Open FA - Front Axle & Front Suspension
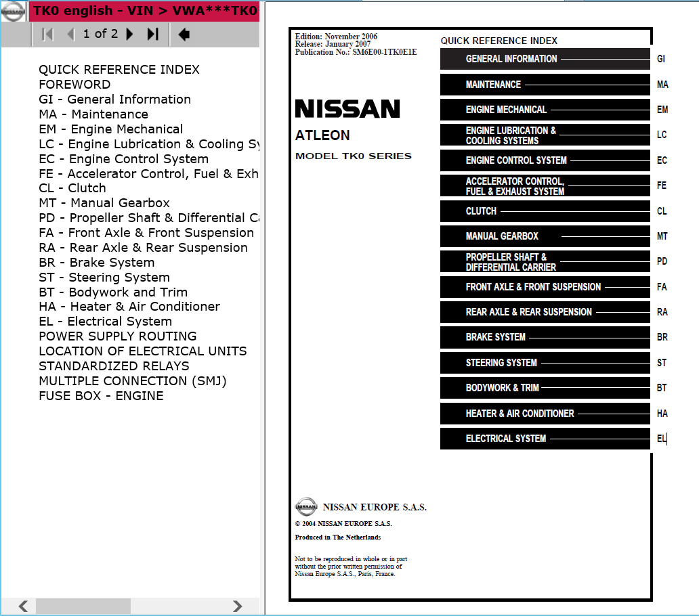This screenshot has width=699, height=616. (x=146, y=232)
